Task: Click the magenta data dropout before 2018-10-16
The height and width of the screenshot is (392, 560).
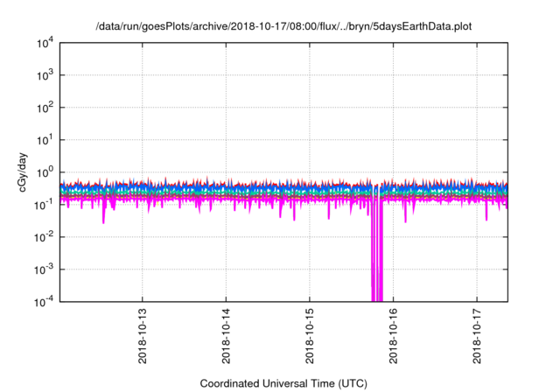Action: (x=377, y=250)
